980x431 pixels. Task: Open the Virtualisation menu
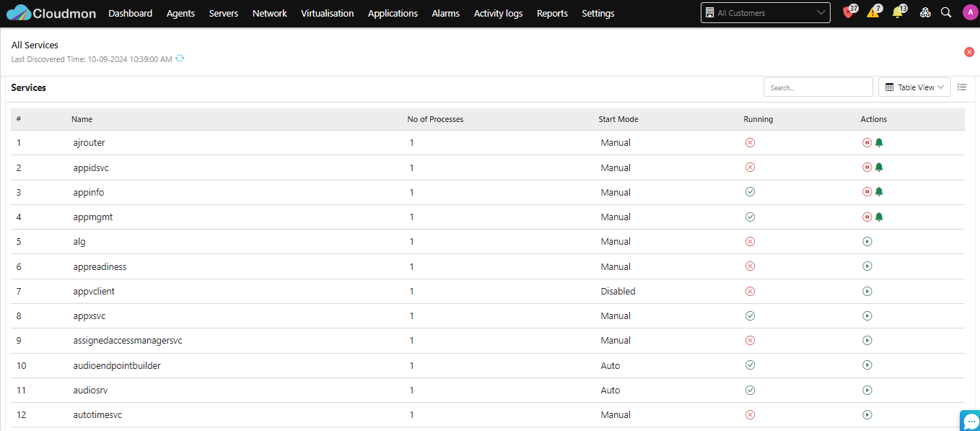pyautogui.click(x=328, y=14)
